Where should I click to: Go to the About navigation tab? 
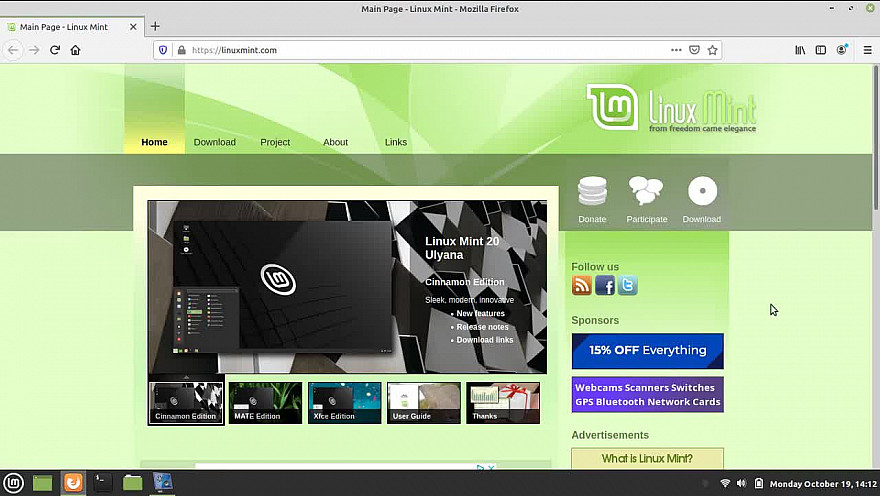[335, 142]
